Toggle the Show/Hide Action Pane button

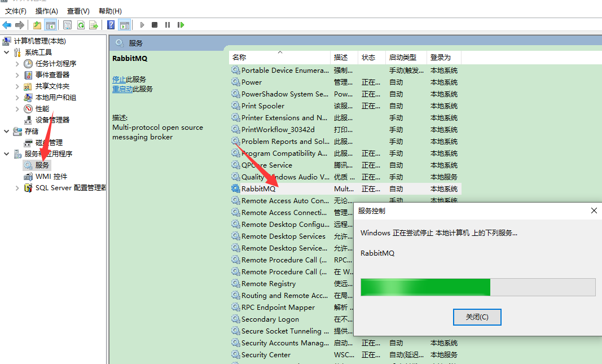124,25
